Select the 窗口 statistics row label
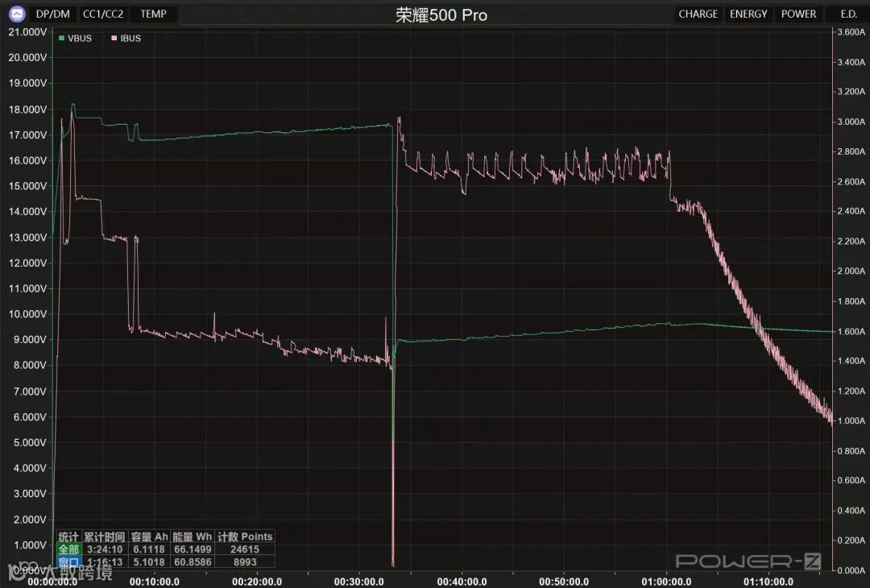870x588 pixels. point(68,562)
